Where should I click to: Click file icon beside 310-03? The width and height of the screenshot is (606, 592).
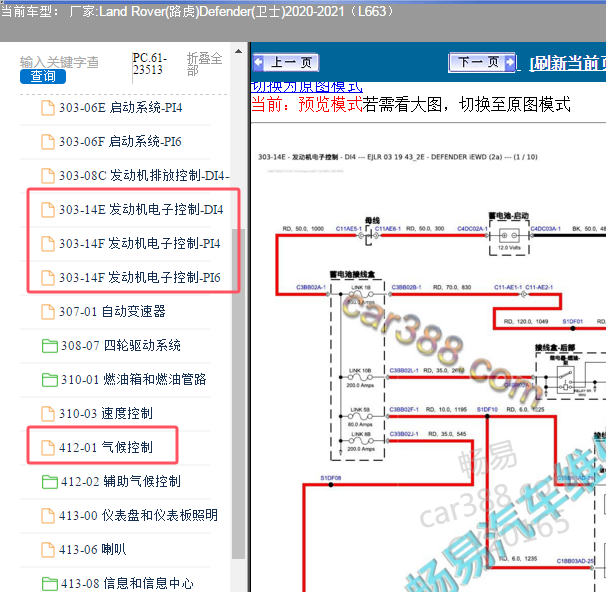pyautogui.click(x=48, y=414)
